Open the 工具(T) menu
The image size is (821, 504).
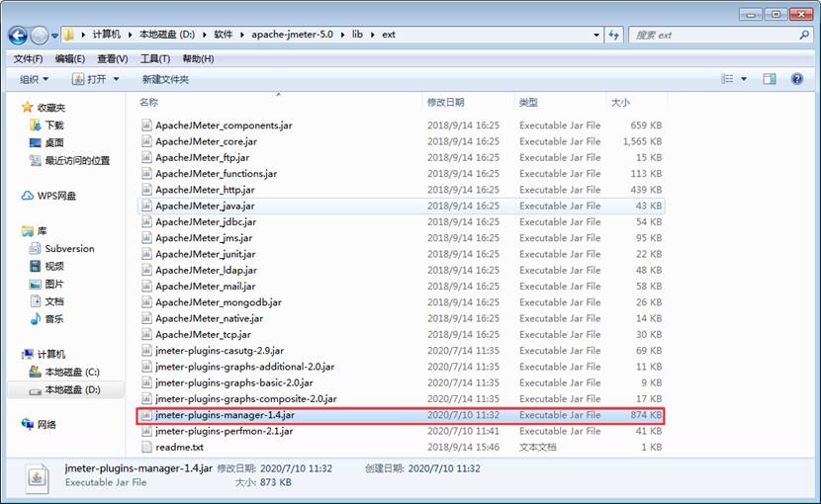coord(155,58)
